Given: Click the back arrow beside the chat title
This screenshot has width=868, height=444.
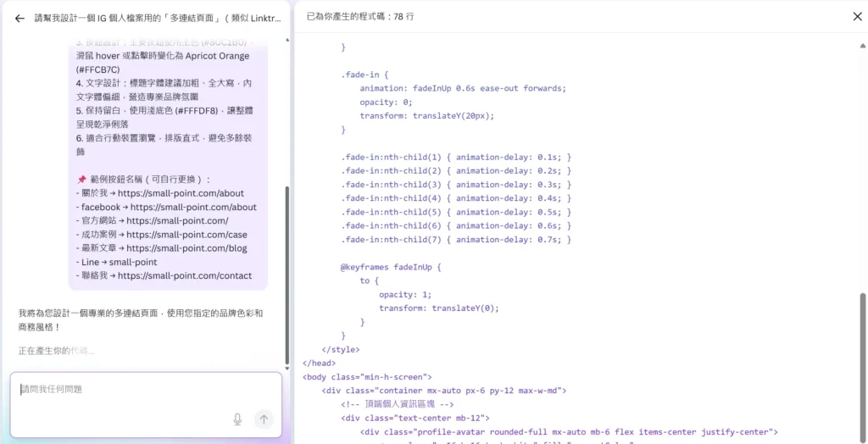Looking at the screenshot, I should coord(19,18).
